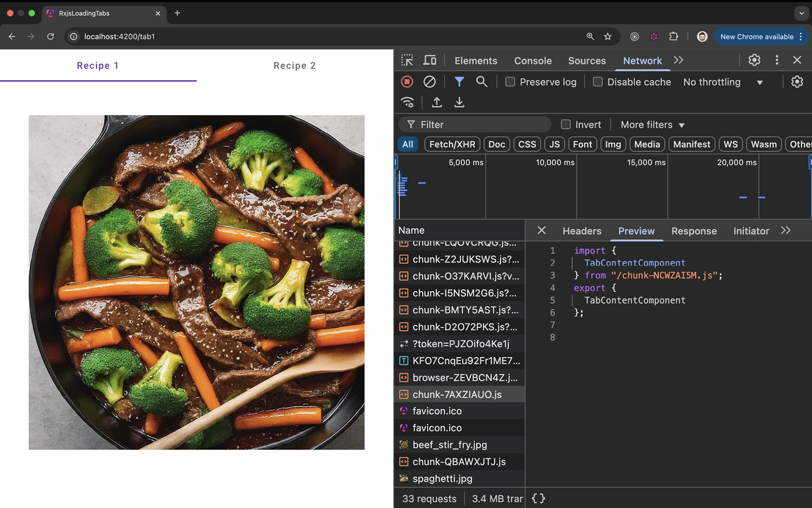Open network search magnifier
812x508 pixels.
coord(482,82)
